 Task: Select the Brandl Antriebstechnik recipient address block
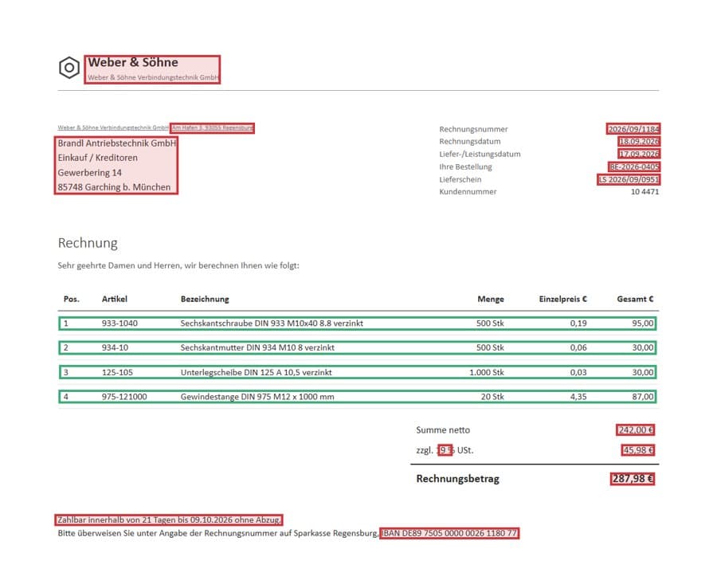pos(116,165)
